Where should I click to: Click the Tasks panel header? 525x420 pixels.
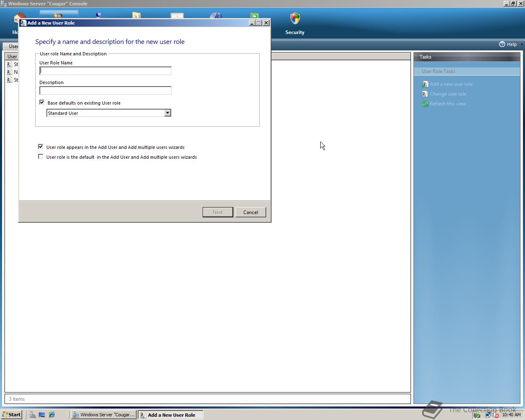tap(467, 57)
